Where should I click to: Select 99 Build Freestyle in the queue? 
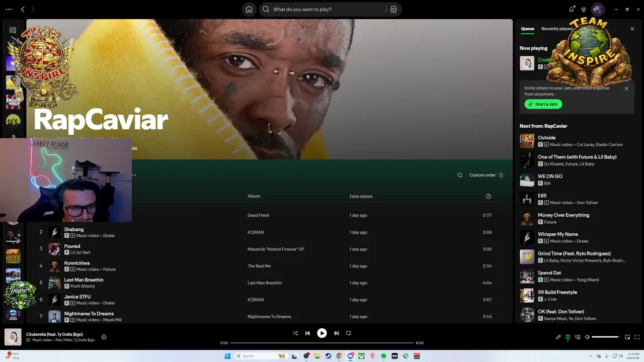point(577,296)
